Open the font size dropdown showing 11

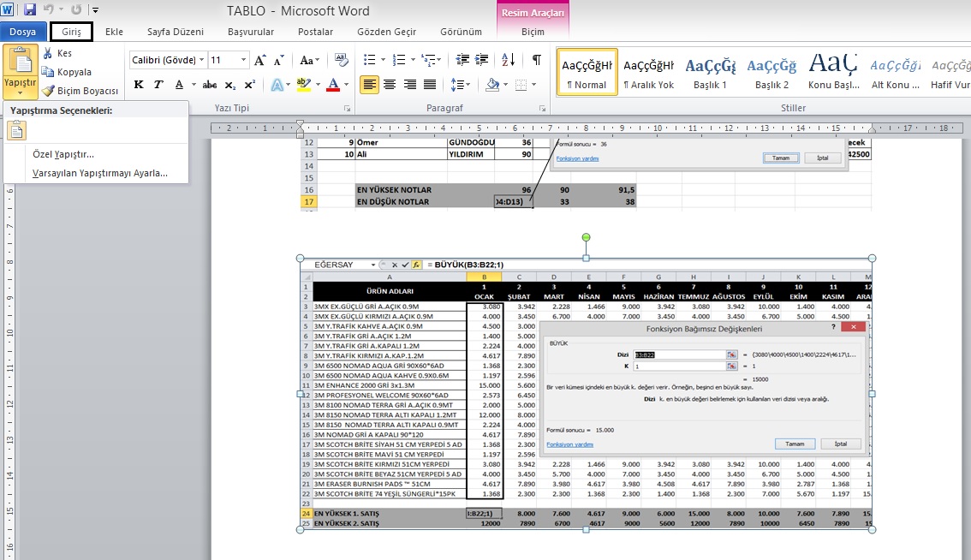[243, 60]
